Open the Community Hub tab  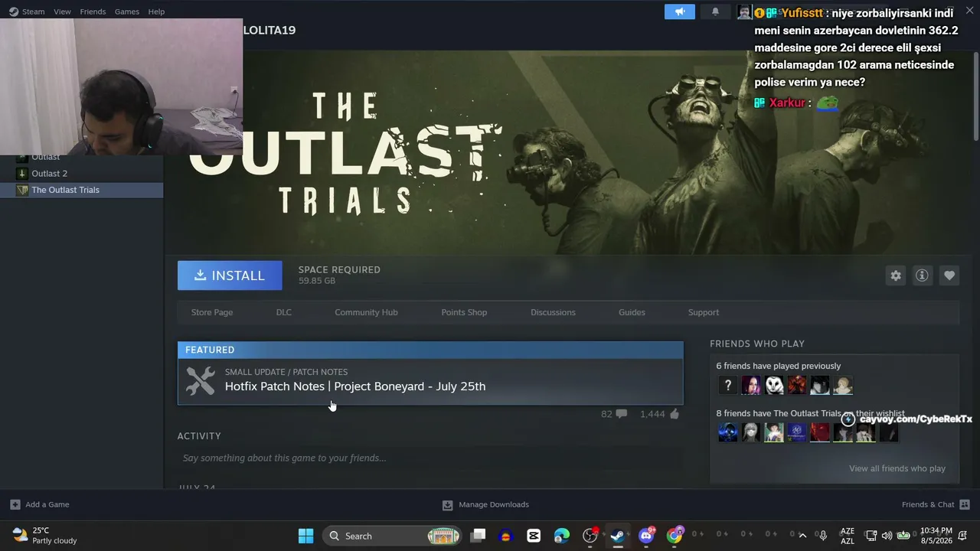click(x=366, y=312)
